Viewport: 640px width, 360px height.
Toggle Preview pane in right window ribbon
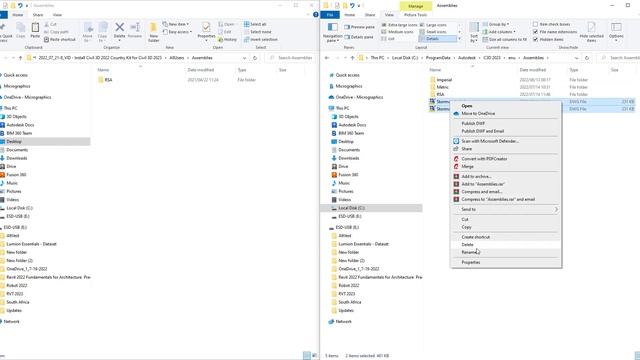click(359, 27)
